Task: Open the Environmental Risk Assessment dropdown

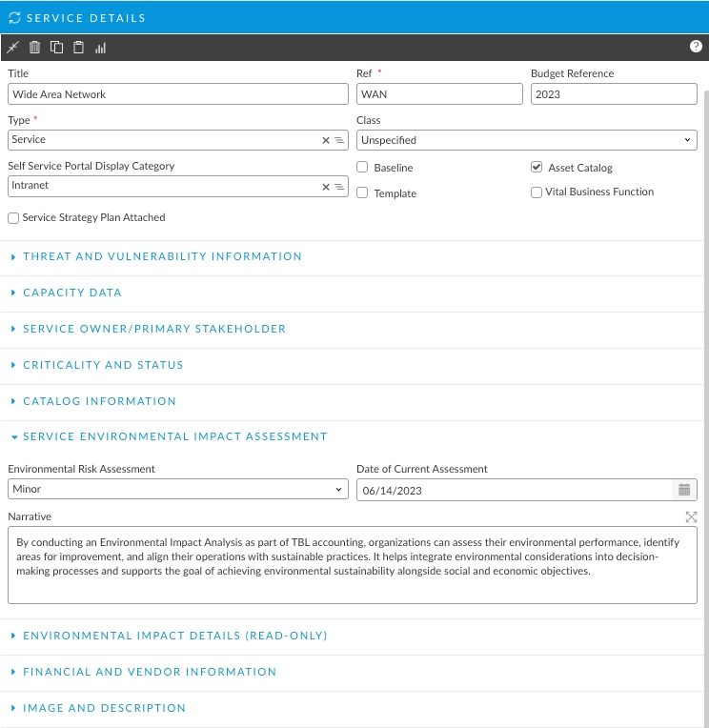Action: tap(178, 490)
